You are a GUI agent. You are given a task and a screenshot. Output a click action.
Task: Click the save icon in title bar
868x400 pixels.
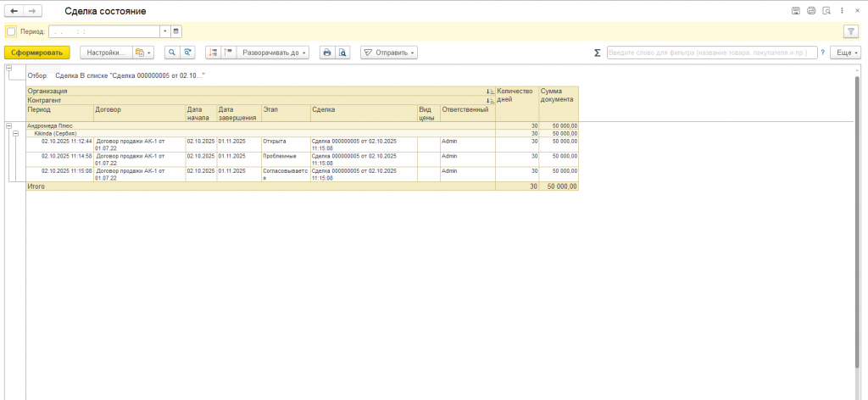pos(795,11)
